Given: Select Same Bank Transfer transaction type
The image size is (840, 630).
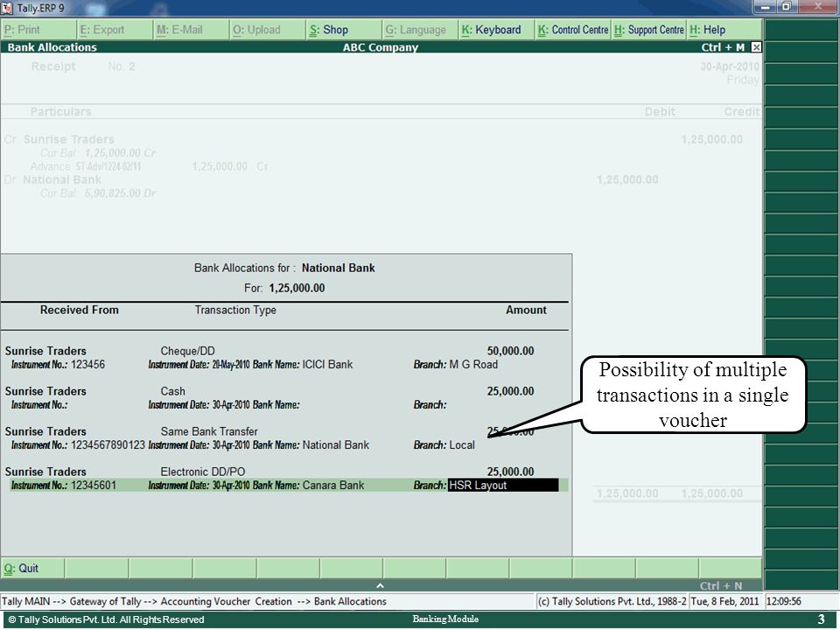Looking at the screenshot, I should (209, 431).
